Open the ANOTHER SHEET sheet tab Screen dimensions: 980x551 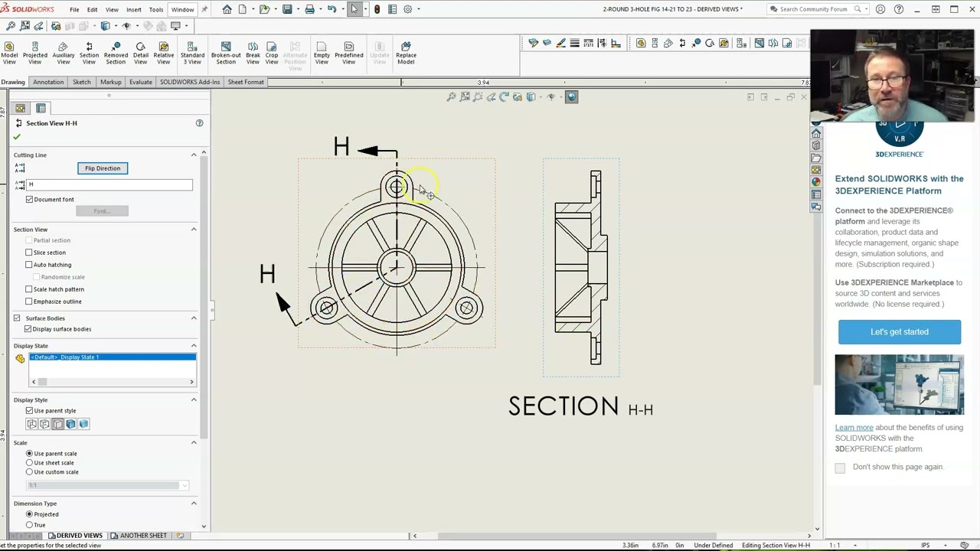143,536
